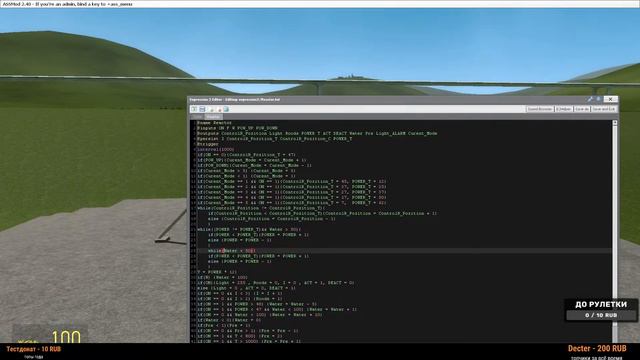Click the '@inputs ON F N POW_UP POW_DOWN' line

pos(237,128)
